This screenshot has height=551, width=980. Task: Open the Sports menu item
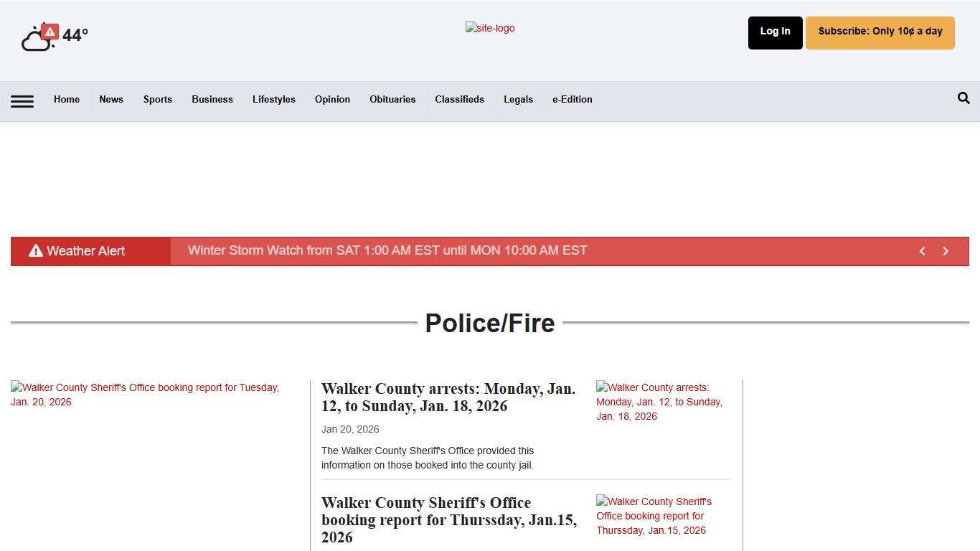(157, 100)
